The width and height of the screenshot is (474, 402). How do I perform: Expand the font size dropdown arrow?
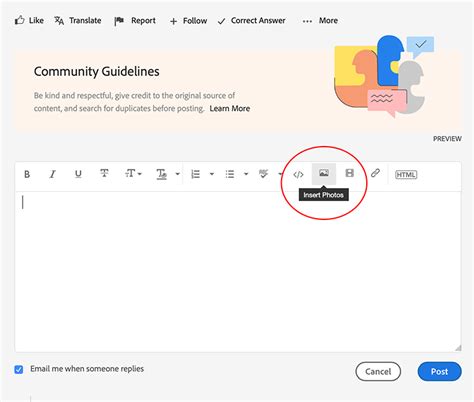coord(140,174)
